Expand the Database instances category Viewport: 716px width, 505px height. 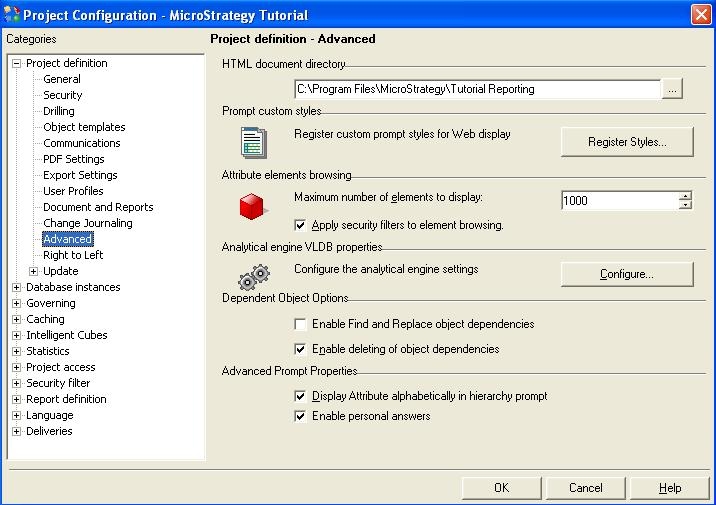17,288
